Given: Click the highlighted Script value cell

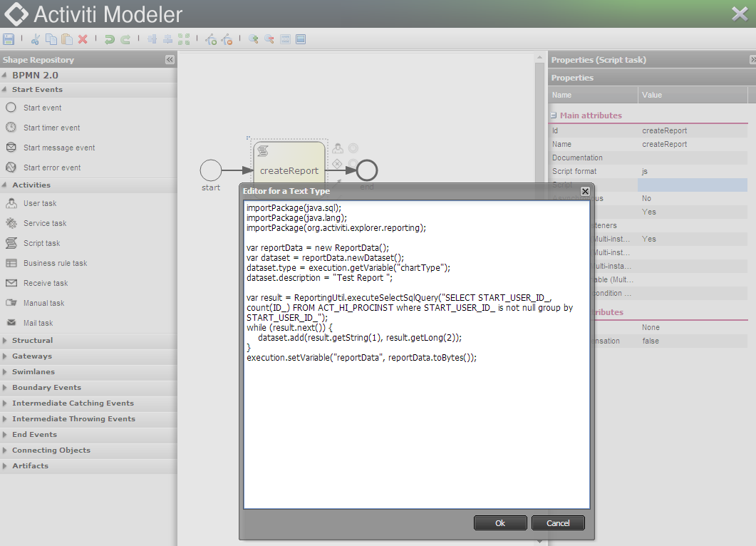Looking at the screenshot, I should 693,185.
